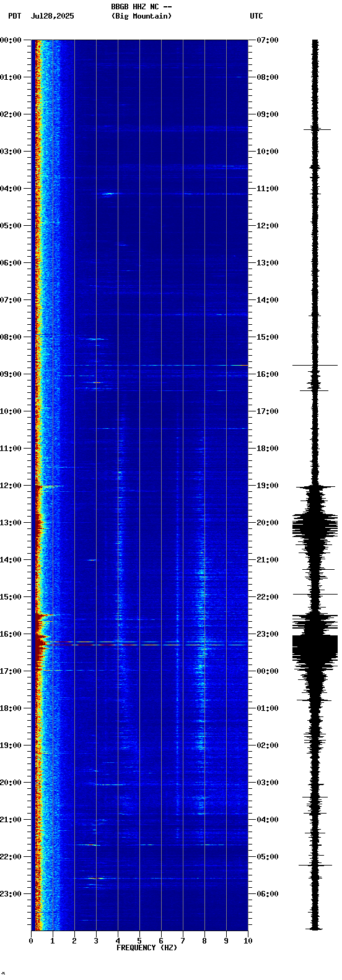Click the 00:00 label on the UTC axis
342x980 pixels.
click(268, 671)
